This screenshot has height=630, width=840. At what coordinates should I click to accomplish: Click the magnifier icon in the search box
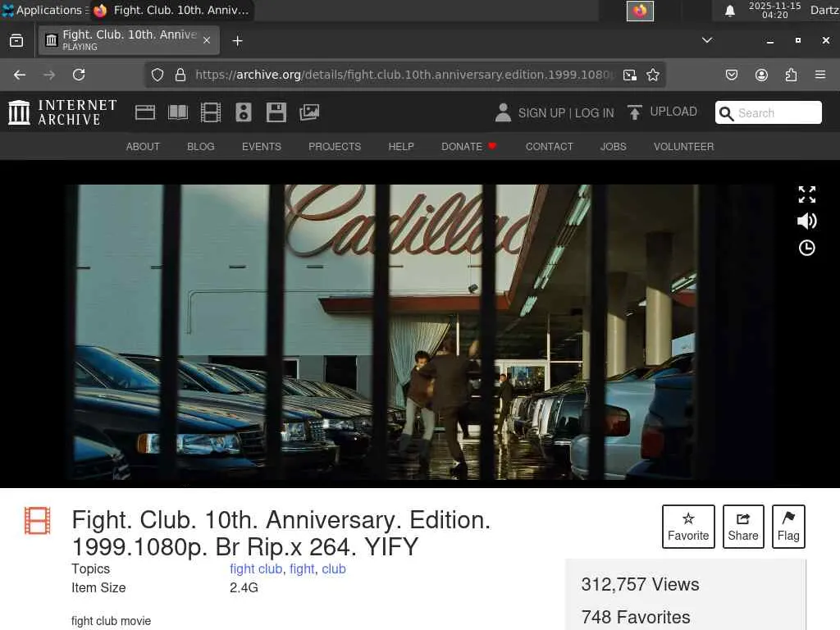(726, 113)
